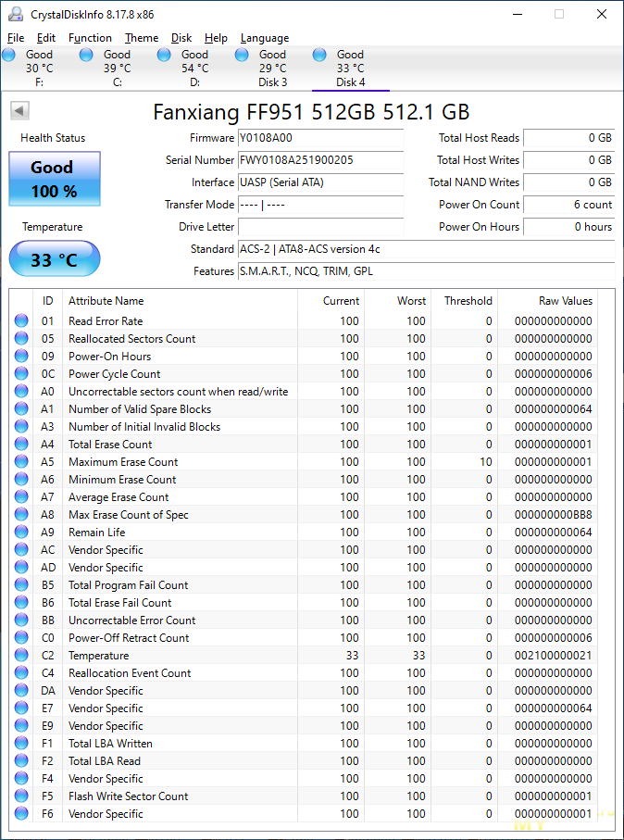
Task: Click the Good 100 % health status button
Action: coord(54,179)
